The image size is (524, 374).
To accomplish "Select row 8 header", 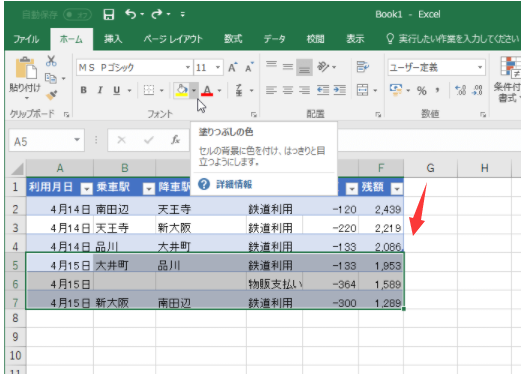I will point(15,319).
